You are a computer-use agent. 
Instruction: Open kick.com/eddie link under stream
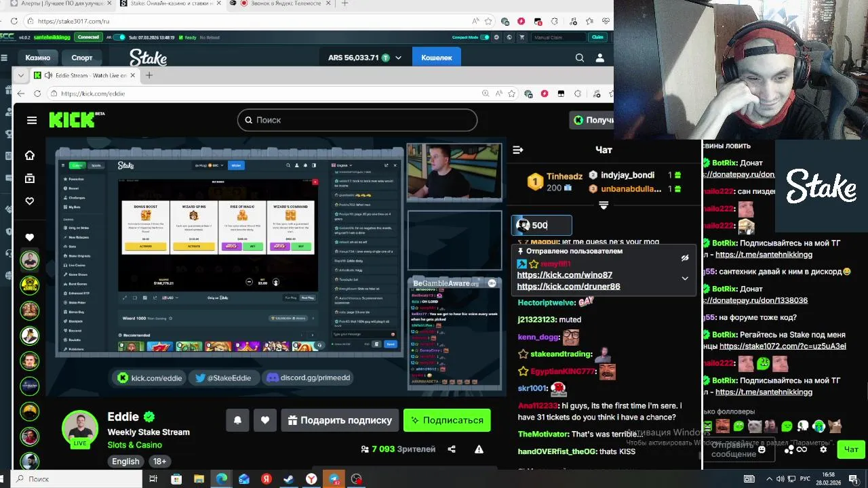pos(149,378)
